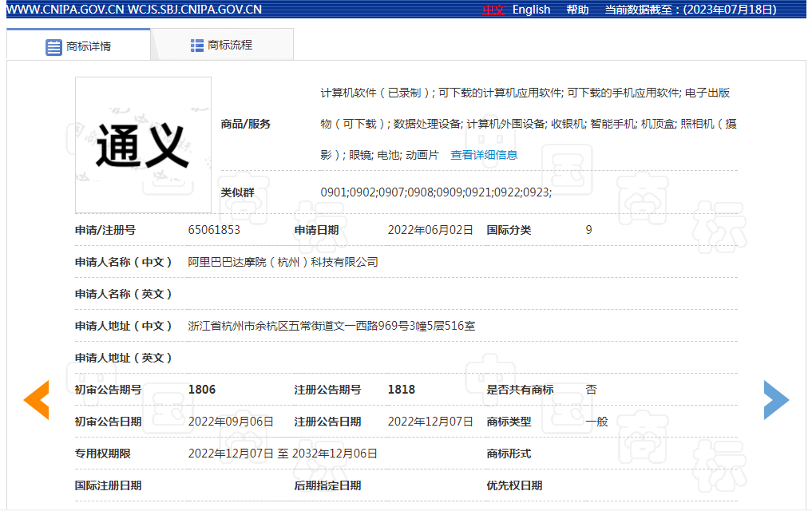812x511 pixels.
Task: Click the grid icon beside 商标流程
Action: tap(197, 46)
